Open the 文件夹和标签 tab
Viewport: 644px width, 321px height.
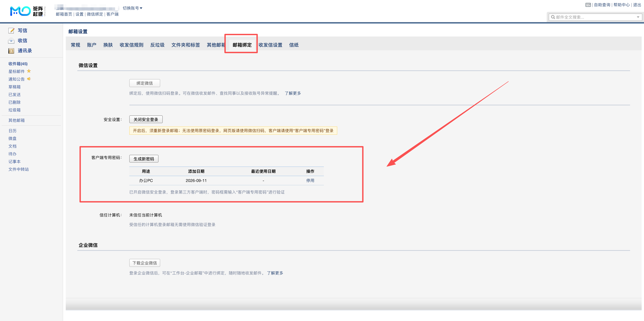pyautogui.click(x=185, y=45)
